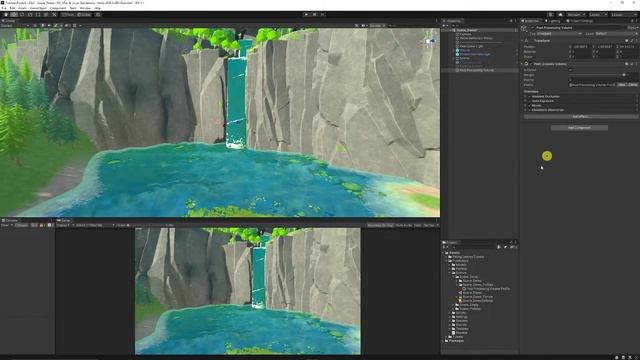Click the Play button
The width and height of the screenshot is (640, 360).
(306, 15)
